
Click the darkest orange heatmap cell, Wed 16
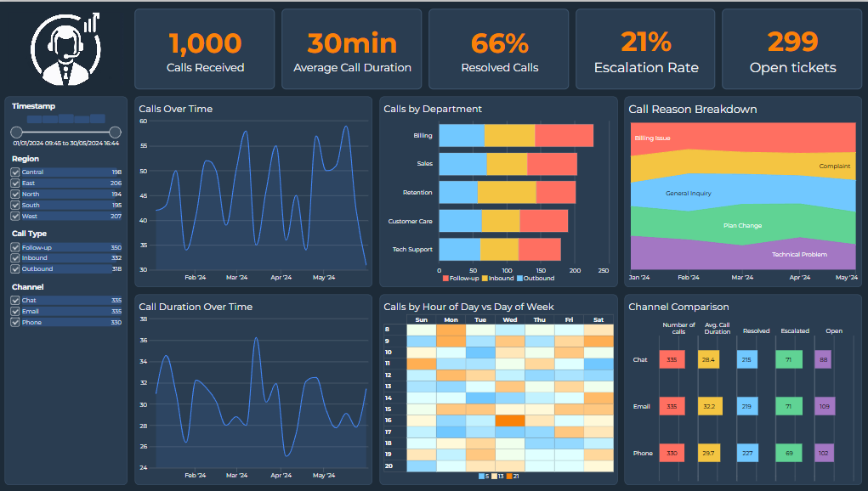[510, 420]
